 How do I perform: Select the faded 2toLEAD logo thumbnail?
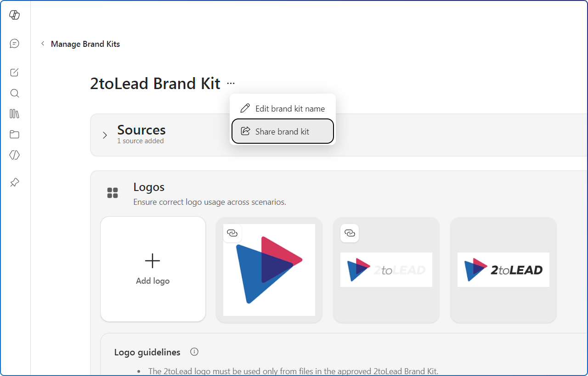(386, 270)
